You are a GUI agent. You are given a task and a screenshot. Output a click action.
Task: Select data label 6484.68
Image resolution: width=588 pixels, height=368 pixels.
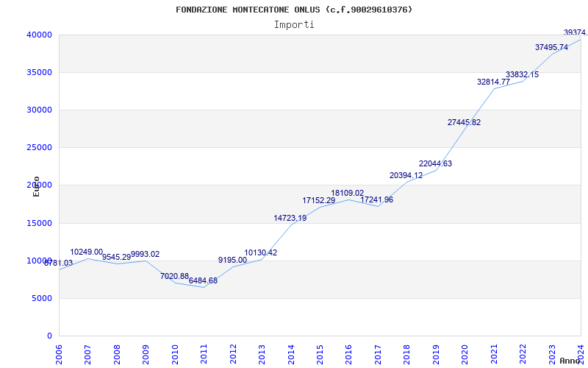click(203, 280)
